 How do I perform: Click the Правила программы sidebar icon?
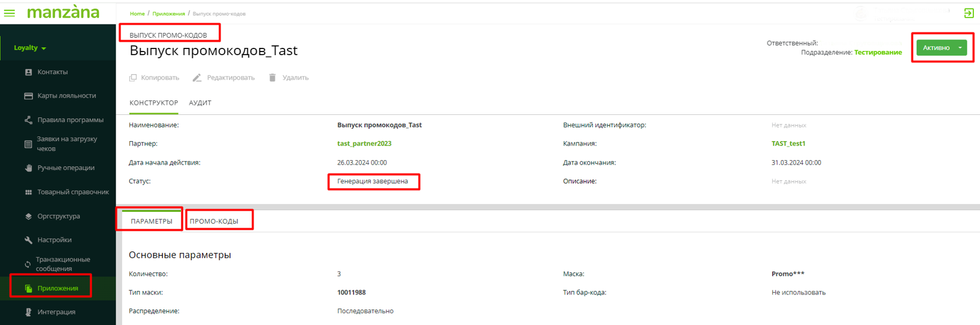coord(28,120)
